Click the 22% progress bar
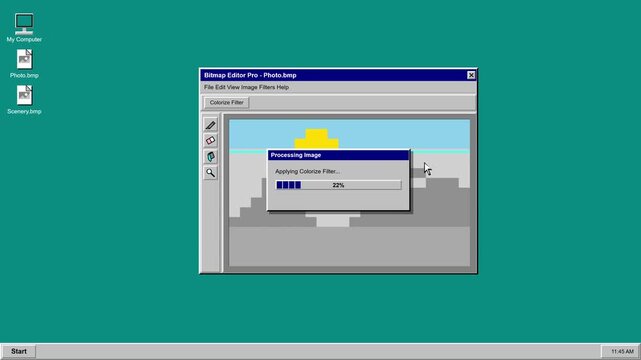The width and height of the screenshot is (641, 360). (338, 185)
